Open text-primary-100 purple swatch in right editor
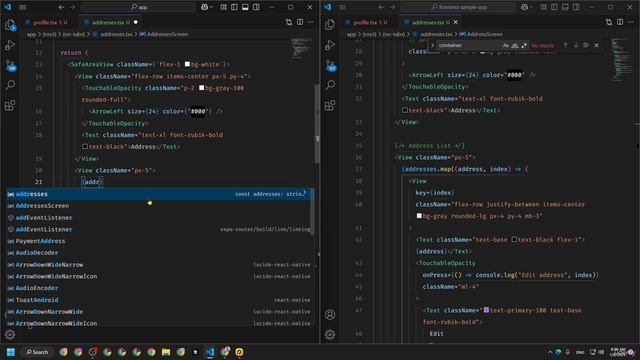The height and width of the screenshot is (360, 640). pos(486,310)
